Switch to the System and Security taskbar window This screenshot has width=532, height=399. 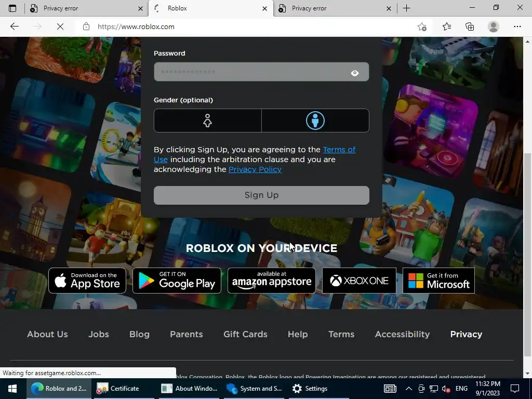click(254, 389)
